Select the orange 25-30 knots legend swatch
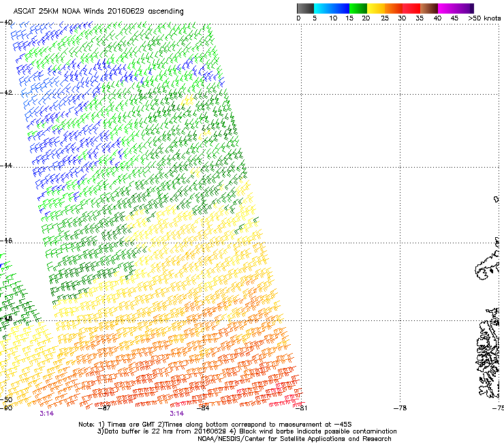The image size is (504, 443). (394, 8)
